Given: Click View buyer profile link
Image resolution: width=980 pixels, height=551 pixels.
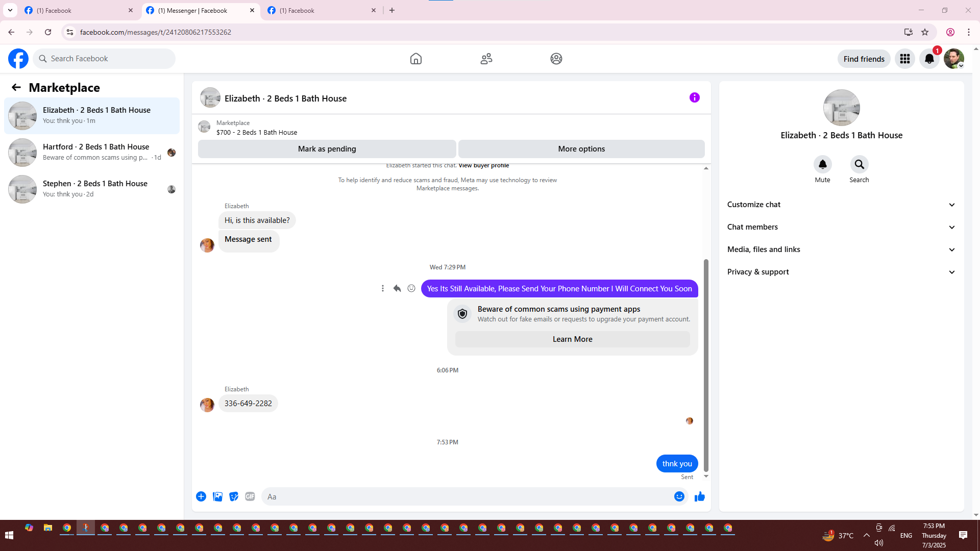Looking at the screenshot, I should point(483,165).
